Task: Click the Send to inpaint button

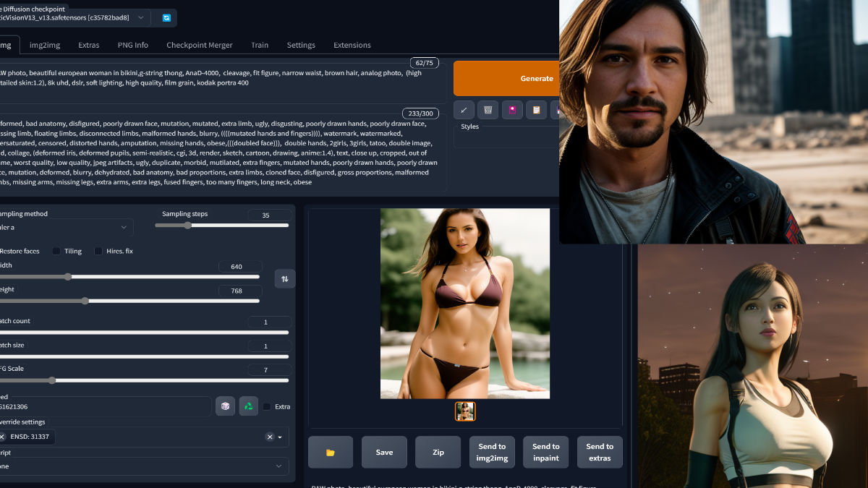Action: (x=546, y=453)
